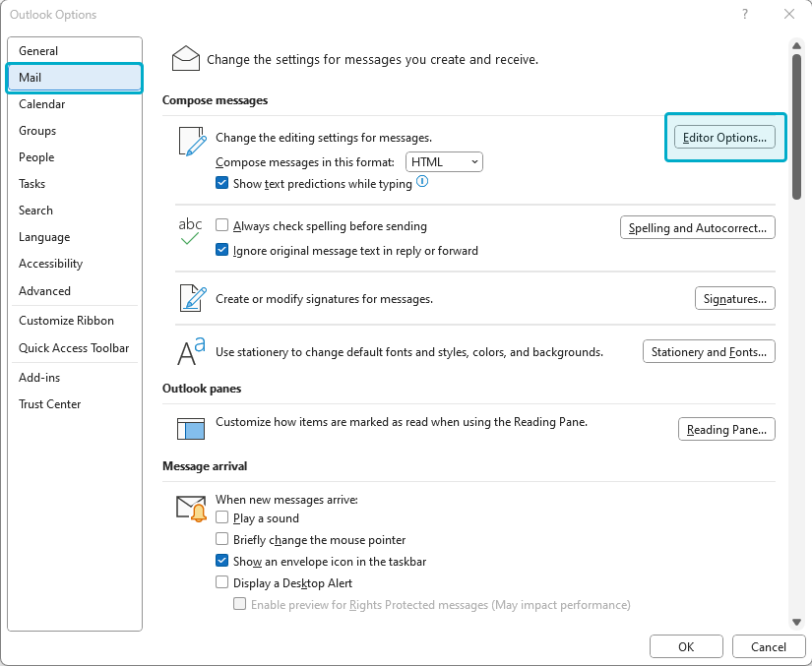Click the scrollbar down arrow
Image resolution: width=812 pixels, height=666 pixels.
pyautogui.click(x=796, y=622)
